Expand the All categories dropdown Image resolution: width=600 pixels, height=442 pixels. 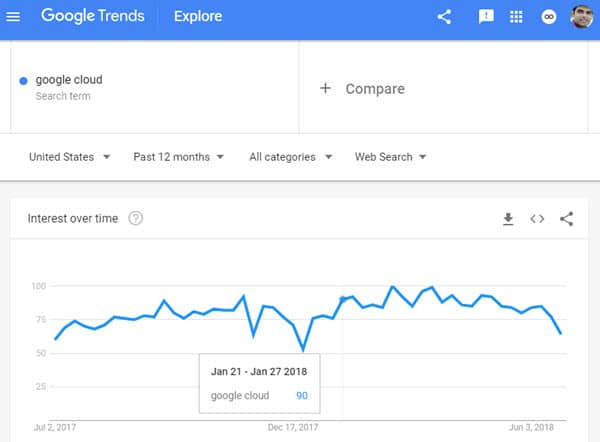click(290, 157)
